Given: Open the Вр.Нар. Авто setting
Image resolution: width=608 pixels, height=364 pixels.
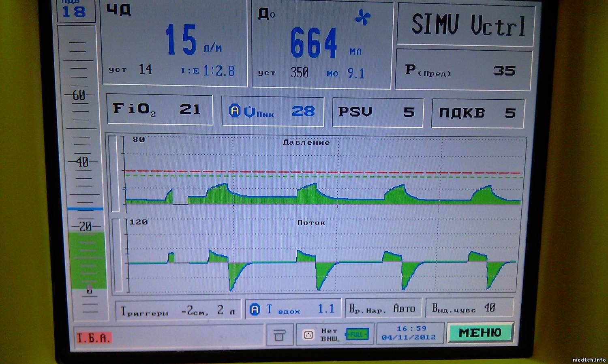Looking at the screenshot, I should click(383, 309).
